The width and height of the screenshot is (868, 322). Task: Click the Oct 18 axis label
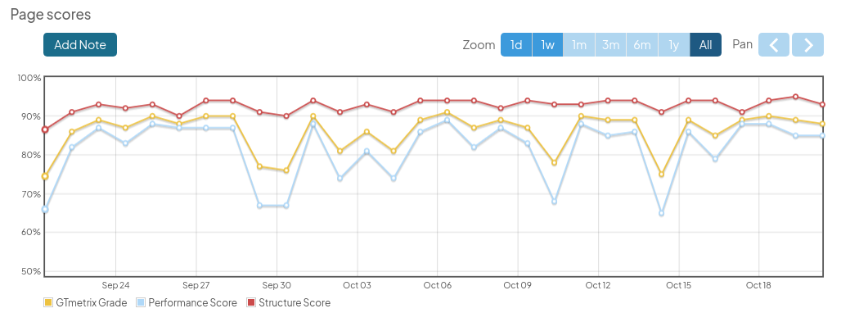click(x=759, y=286)
